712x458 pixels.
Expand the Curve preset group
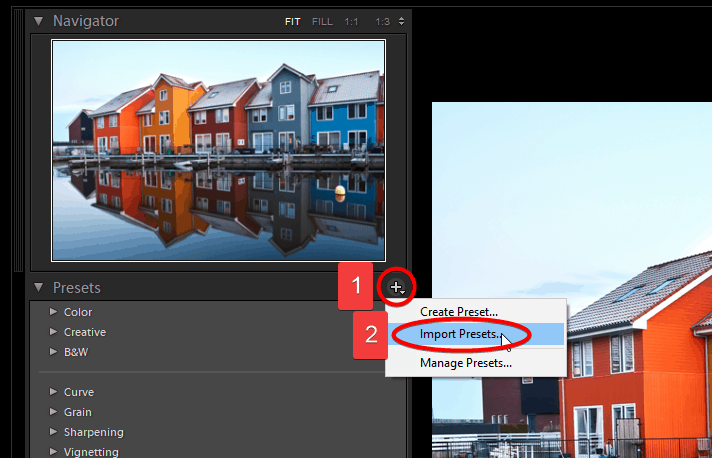pos(54,392)
